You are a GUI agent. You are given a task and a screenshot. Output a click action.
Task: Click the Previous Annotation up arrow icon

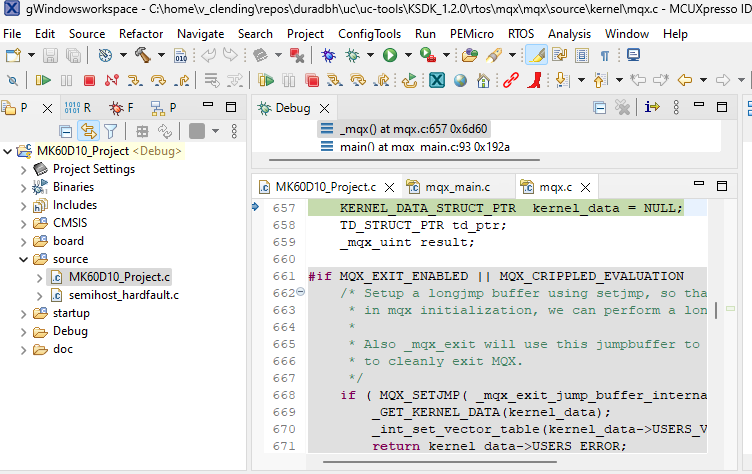pyautogui.click(x=600, y=80)
